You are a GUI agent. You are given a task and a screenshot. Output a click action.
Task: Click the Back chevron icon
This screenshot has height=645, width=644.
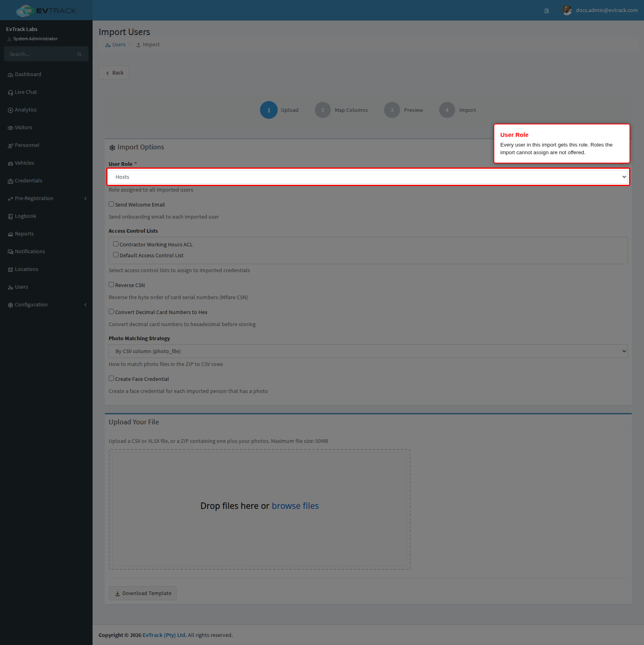click(x=107, y=73)
